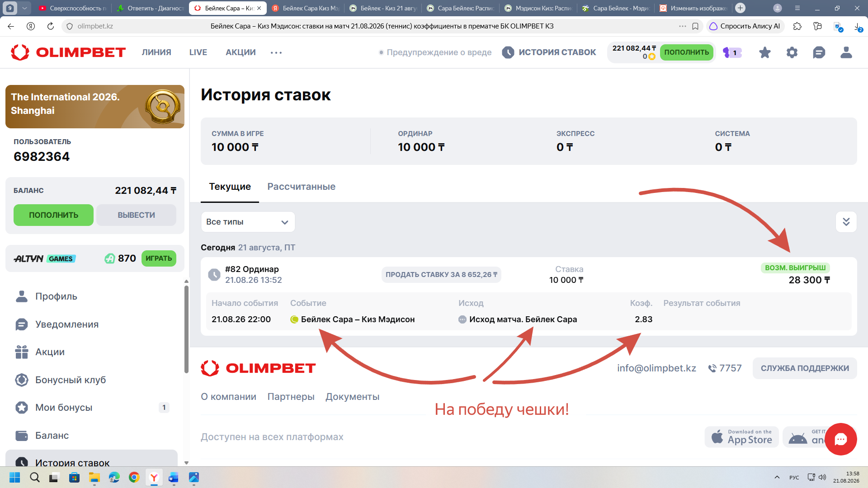Open АКЦИИ menu item

(x=241, y=52)
